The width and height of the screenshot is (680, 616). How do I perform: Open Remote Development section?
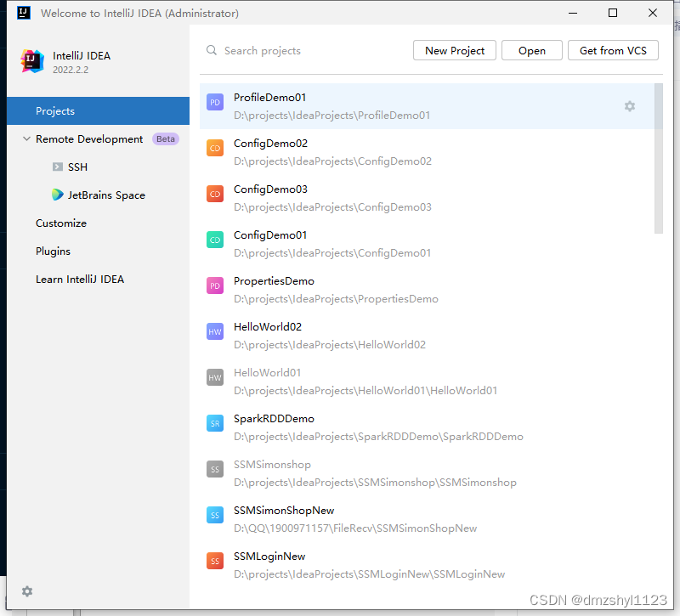tap(98, 138)
